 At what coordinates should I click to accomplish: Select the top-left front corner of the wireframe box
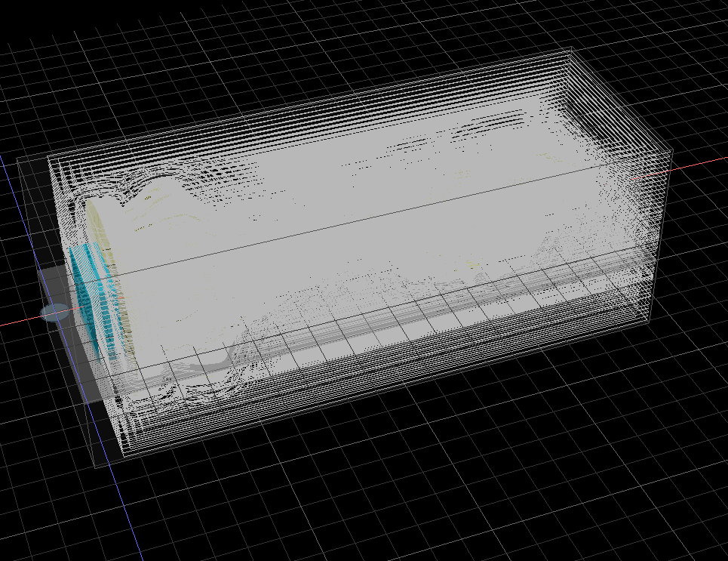(48, 157)
